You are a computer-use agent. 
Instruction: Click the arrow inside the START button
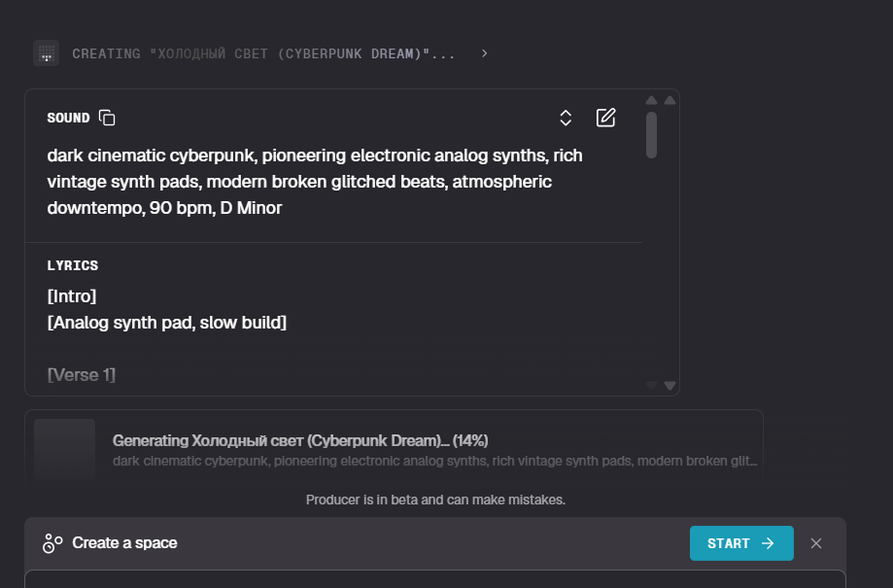click(x=768, y=543)
